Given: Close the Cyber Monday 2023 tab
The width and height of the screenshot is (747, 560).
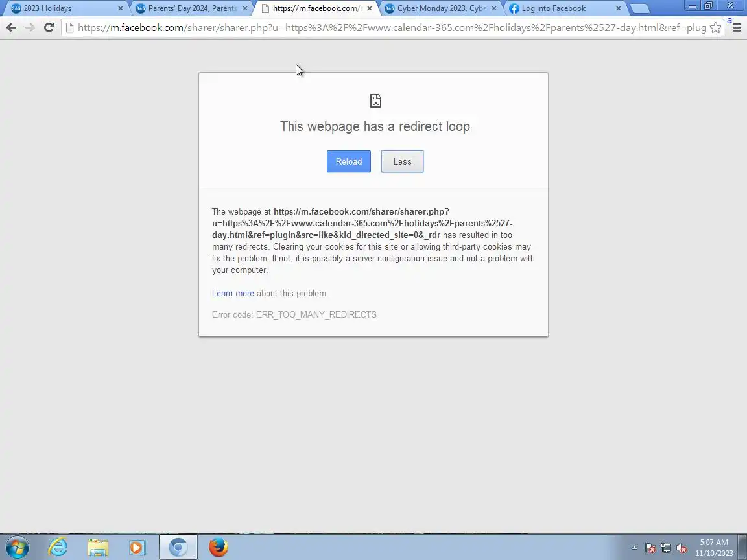Looking at the screenshot, I should 494,8.
